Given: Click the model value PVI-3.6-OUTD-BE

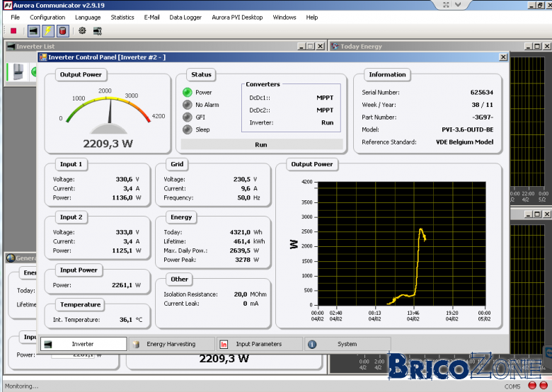Looking at the screenshot, I should [x=468, y=129].
